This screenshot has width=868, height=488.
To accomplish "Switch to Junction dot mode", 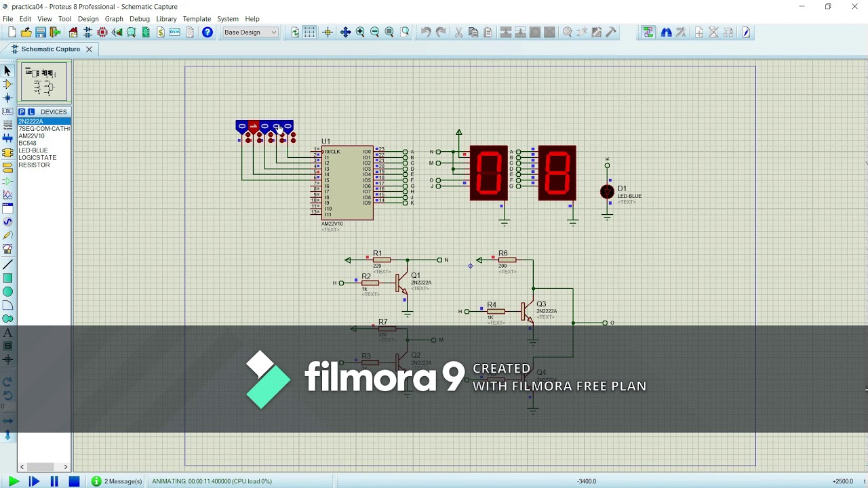I will pos(7,98).
